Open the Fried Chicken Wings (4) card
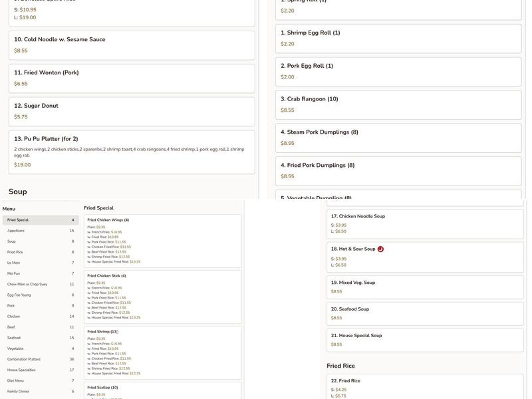This screenshot has height=399, width=532. pyautogui.click(x=162, y=241)
